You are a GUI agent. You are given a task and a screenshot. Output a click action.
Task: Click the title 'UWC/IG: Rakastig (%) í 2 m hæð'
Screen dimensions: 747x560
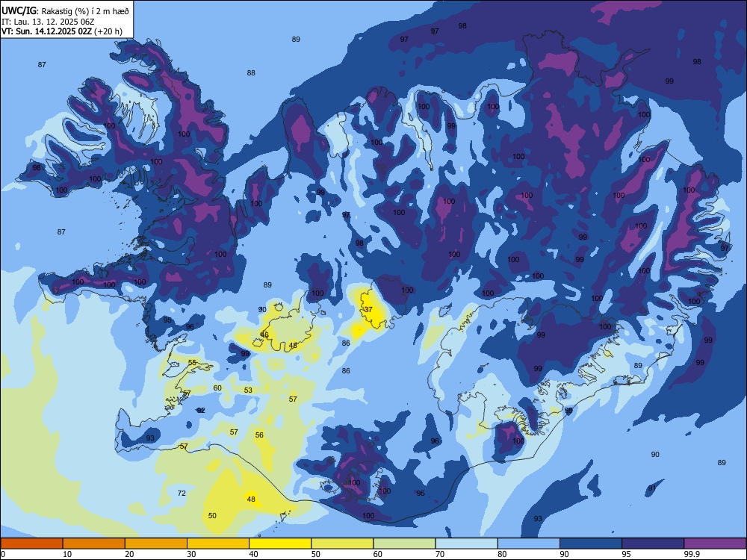[x=65, y=10]
